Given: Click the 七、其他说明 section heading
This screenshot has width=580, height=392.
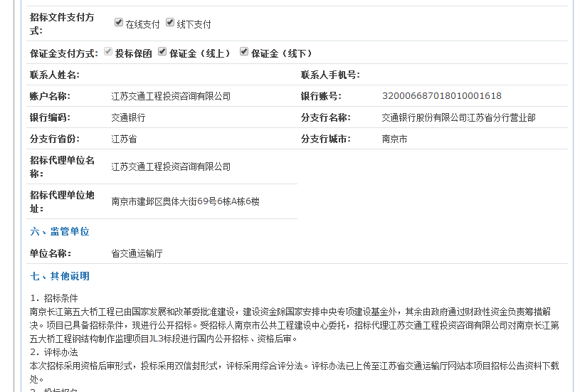Looking at the screenshot, I should [x=60, y=276].
